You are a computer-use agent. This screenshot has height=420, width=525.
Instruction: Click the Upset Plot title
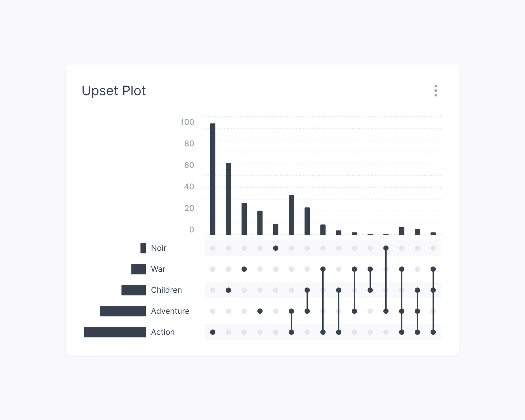click(114, 91)
